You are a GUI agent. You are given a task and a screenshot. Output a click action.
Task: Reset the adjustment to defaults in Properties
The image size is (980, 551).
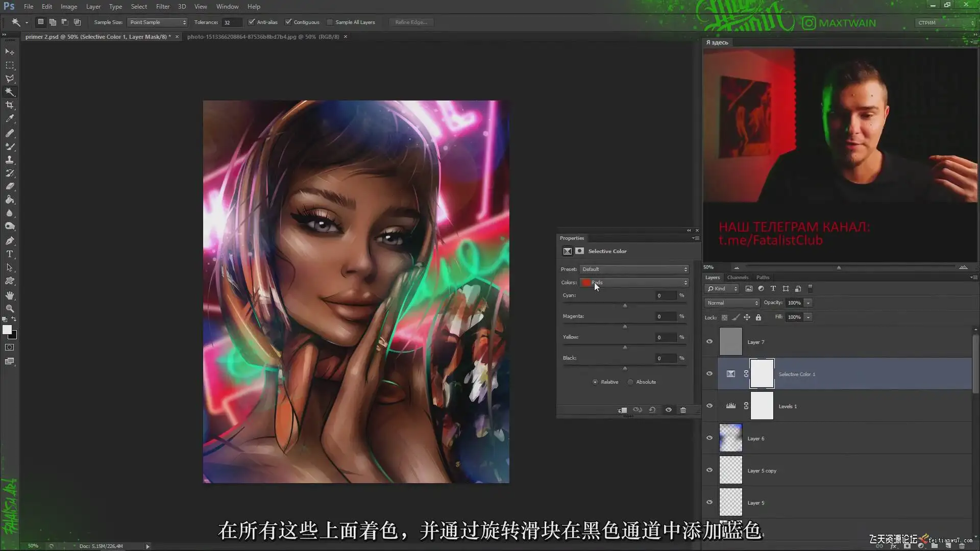point(652,410)
